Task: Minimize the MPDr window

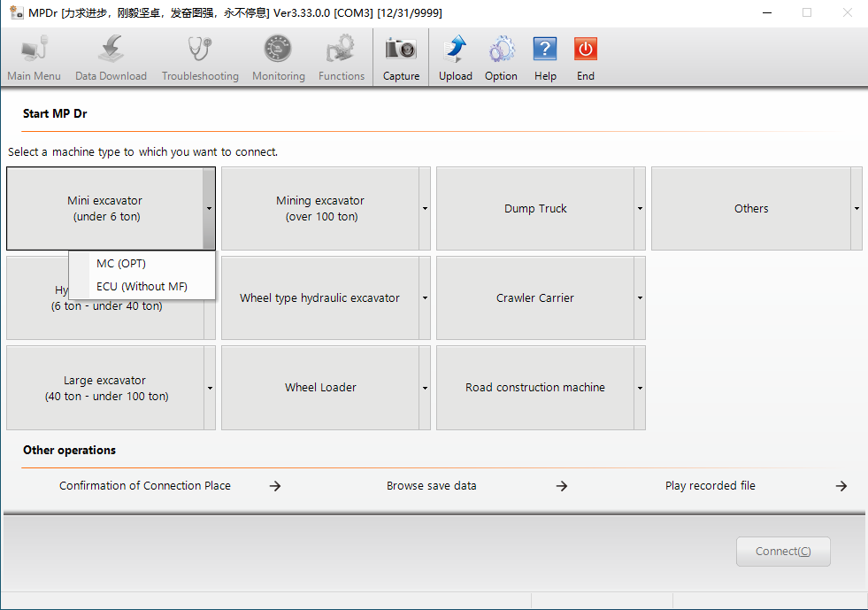Action: point(767,12)
